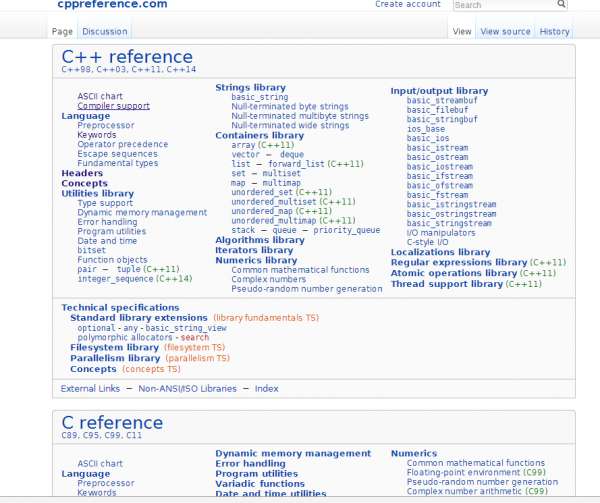Open Regular expressions library link

click(x=459, y=262)
